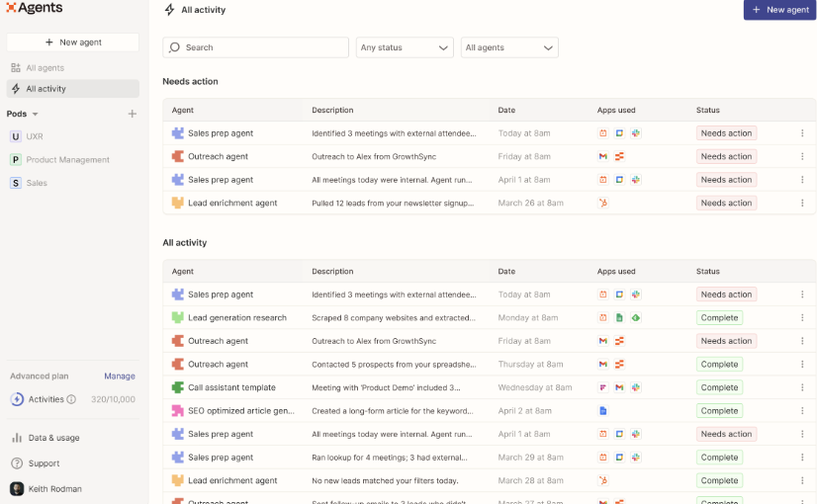
Task: Click the Activities info icon
Action: [x=71, y=399]
